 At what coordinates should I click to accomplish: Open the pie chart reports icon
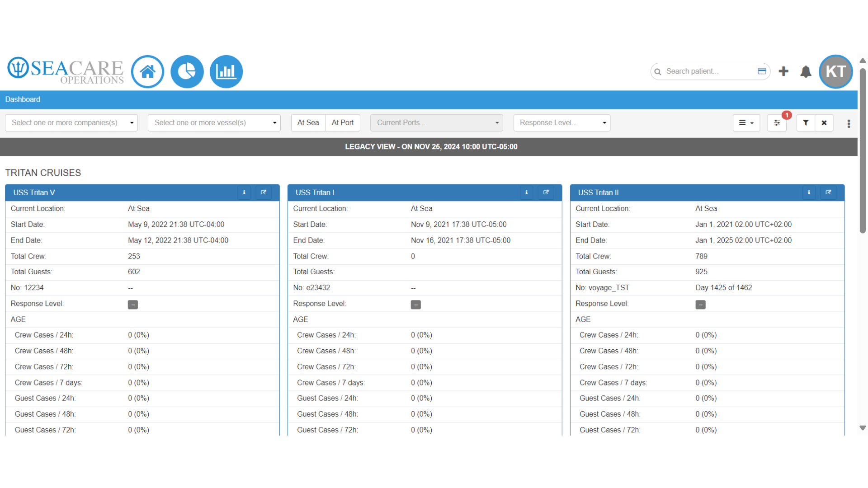coord(187,71)
